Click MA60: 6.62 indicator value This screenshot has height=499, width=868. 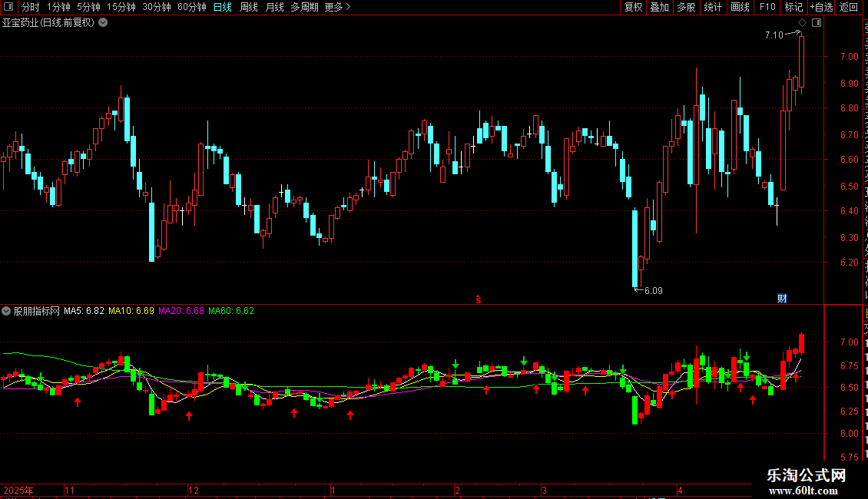(x=231, y=311)
